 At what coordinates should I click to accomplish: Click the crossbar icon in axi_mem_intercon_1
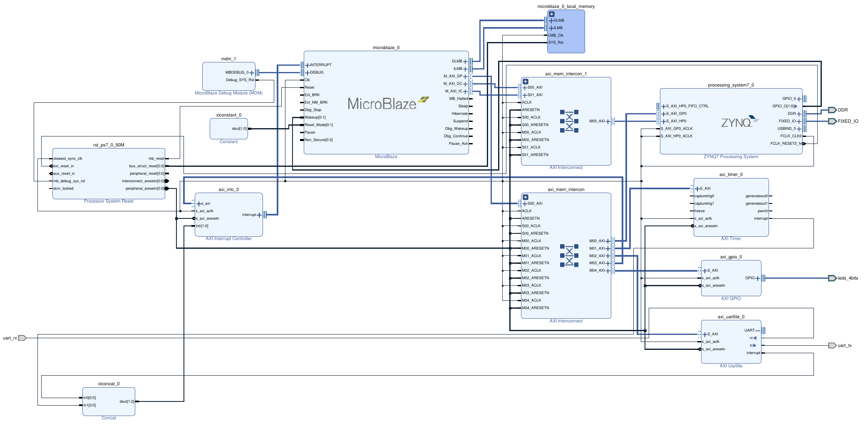(569, 121)
